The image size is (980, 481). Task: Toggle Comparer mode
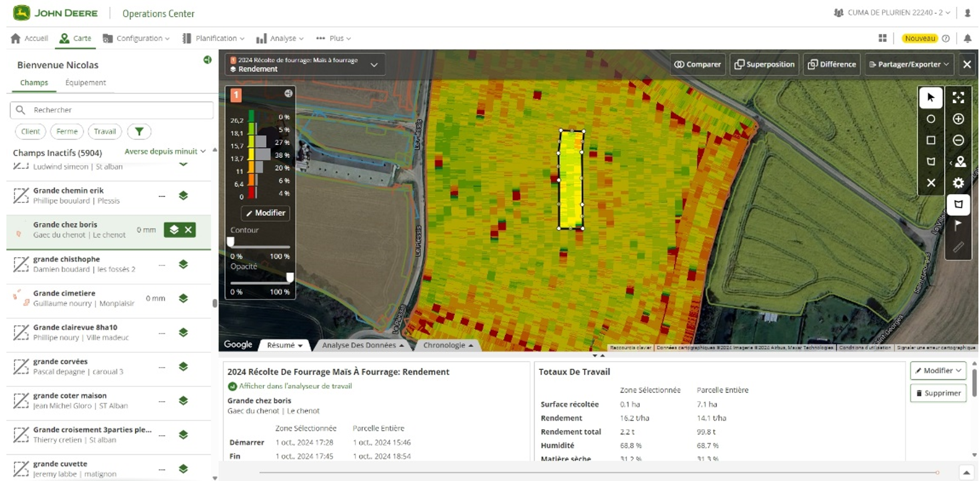698,64
